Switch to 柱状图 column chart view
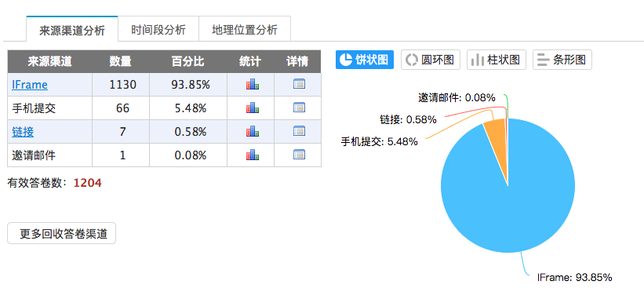 497,60
